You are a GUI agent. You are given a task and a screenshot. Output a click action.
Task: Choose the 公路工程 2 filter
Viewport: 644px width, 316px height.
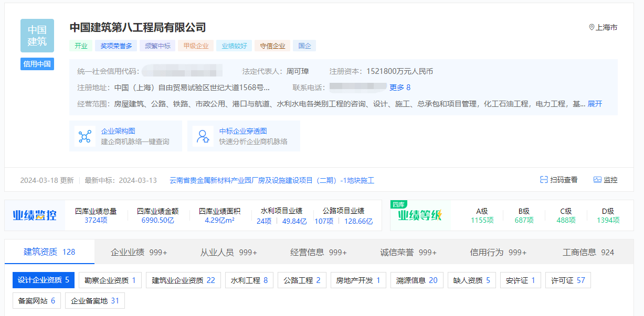pyautogui.click(x=302, y=280)
